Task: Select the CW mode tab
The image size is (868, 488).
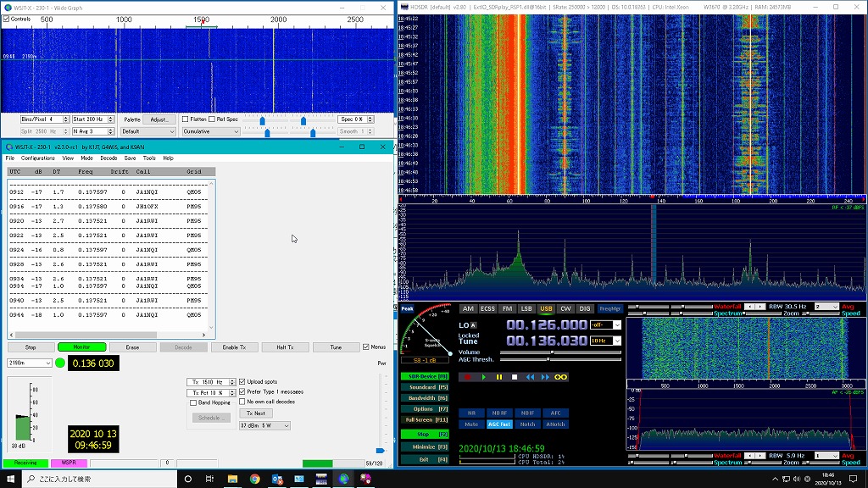Action: (565, 308)
